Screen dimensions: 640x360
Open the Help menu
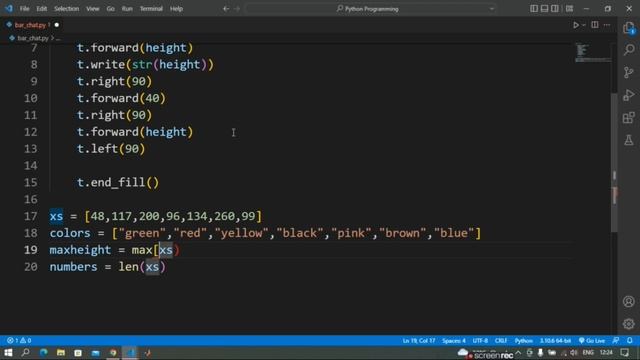click(x=176, y=9)
